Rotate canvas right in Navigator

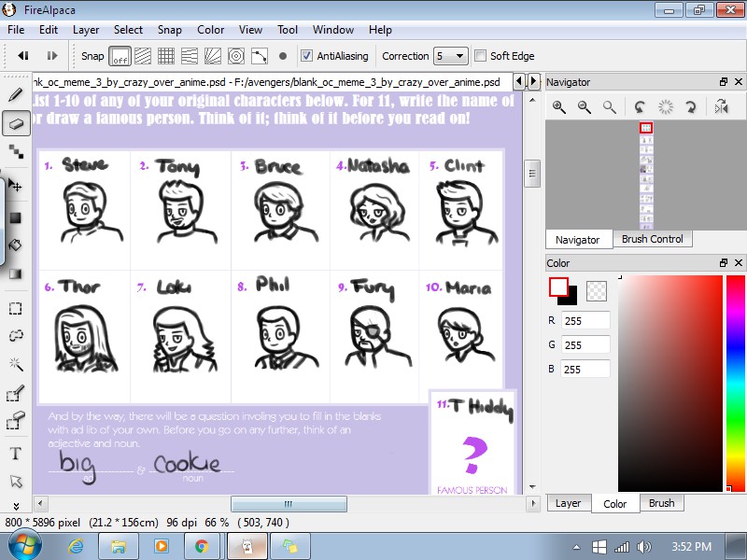(x=691, y=106)
